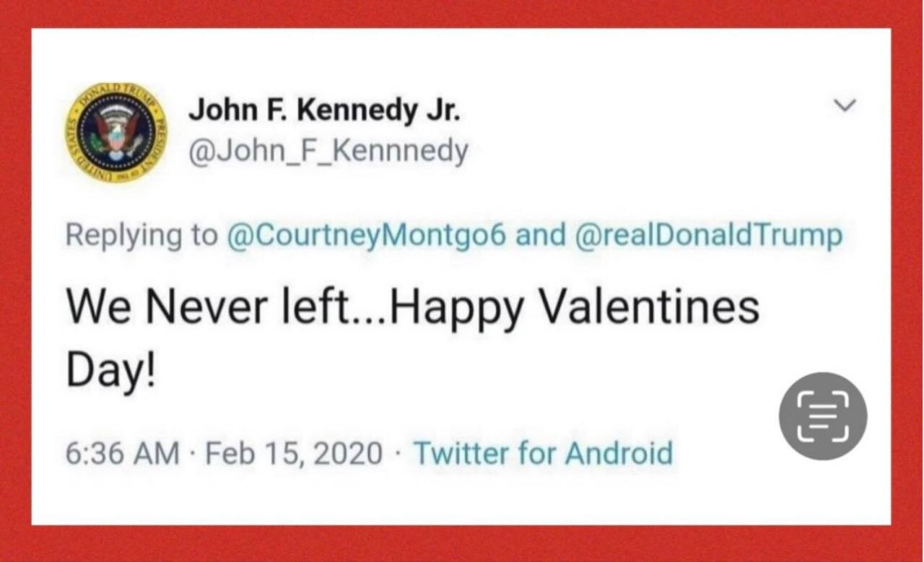
Task: Select the word "Valentines" in the tweet
Action: click(x=650, y=307)
